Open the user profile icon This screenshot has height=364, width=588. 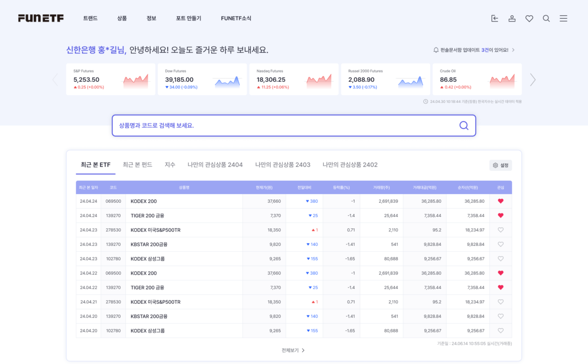pos(512,19)
